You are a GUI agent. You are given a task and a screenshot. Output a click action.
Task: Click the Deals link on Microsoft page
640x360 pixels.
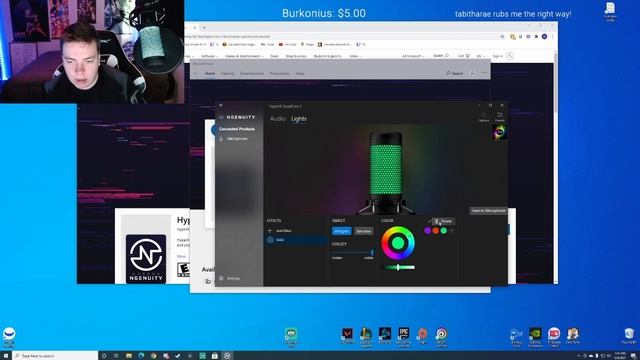coord(274,56)
